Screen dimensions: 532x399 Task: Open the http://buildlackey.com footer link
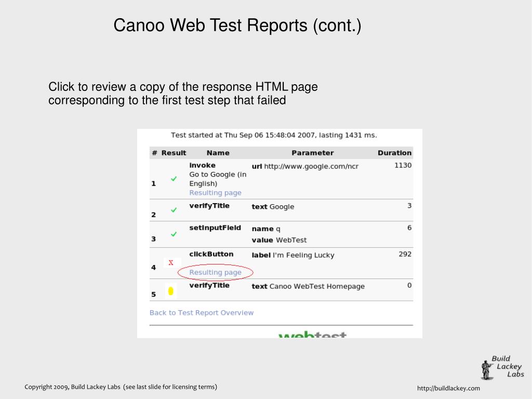pyautogui.click(x=448, y=388)
